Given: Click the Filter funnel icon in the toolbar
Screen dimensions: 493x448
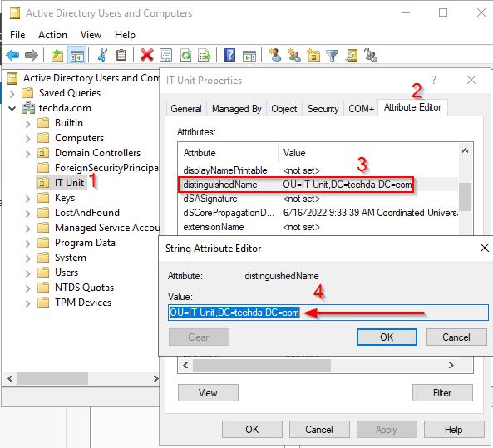Looking at the screenshot, I should (332, 56).
